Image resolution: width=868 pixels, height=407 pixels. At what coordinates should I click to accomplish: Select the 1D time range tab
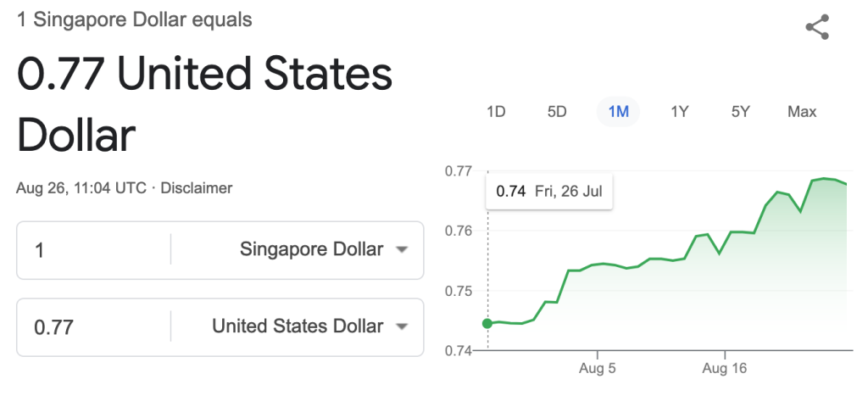pyautogui.click(x=496, y=112)
